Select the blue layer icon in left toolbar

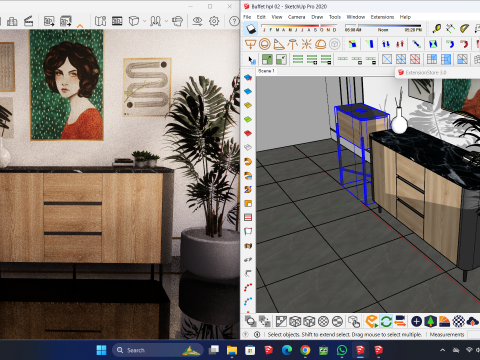click(248, 91)
